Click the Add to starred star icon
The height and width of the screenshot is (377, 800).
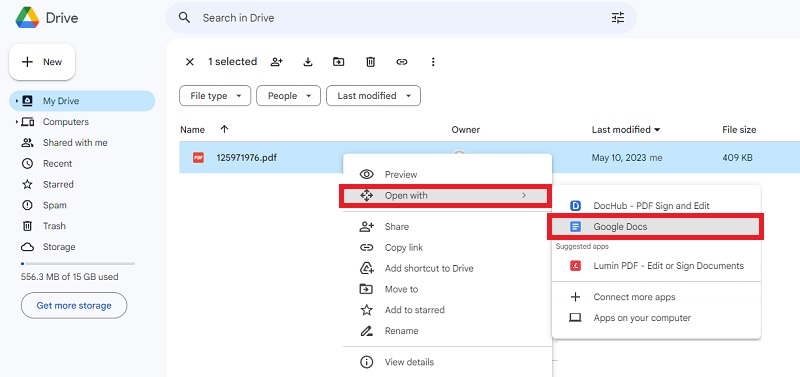[x=366, y=310]
